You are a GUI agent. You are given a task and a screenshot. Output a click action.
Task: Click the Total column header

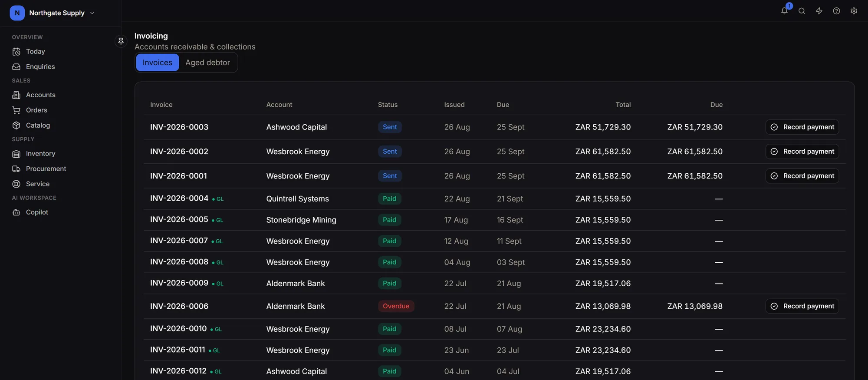623,105
